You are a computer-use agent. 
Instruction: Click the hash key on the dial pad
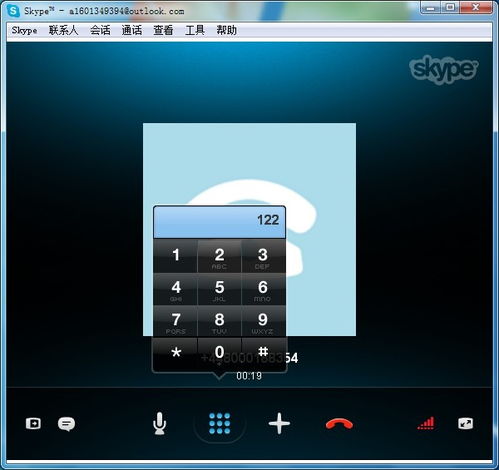click(x=263, y=354)
